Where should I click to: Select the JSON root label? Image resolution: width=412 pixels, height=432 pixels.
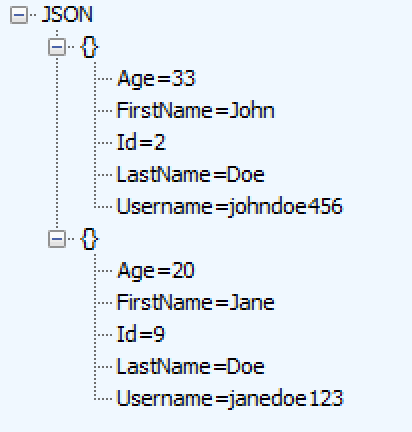67,15
